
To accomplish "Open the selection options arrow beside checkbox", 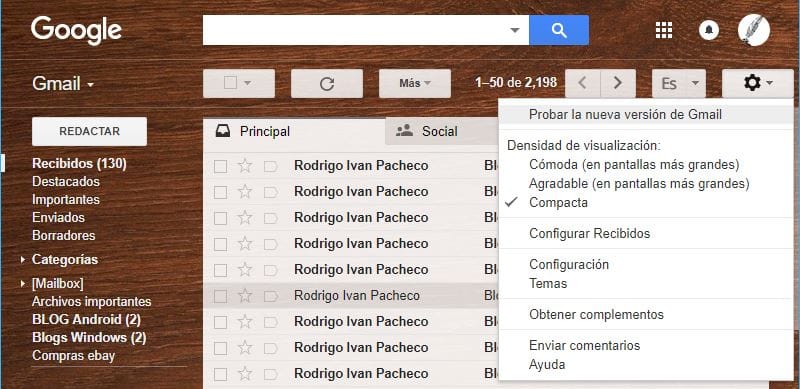I will (x=247, y=83).
